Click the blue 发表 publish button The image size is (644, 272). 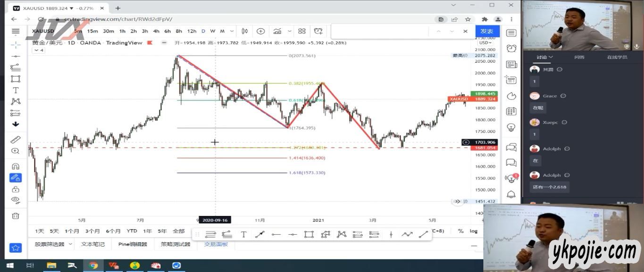point(486,31)
